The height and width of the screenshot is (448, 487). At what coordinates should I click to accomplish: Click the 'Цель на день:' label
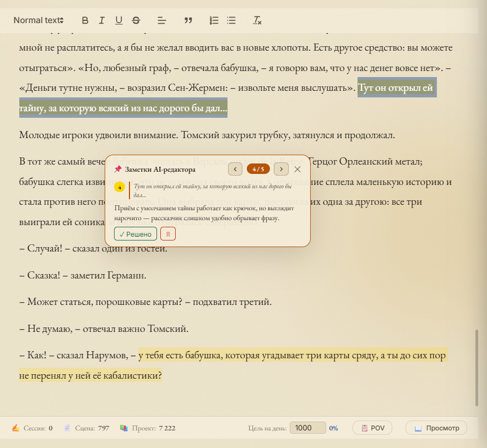click(x=267, y=428)
